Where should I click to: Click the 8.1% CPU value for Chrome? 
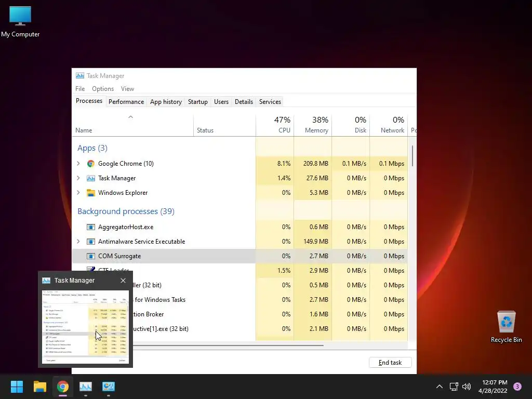click(x=275, y=164)
